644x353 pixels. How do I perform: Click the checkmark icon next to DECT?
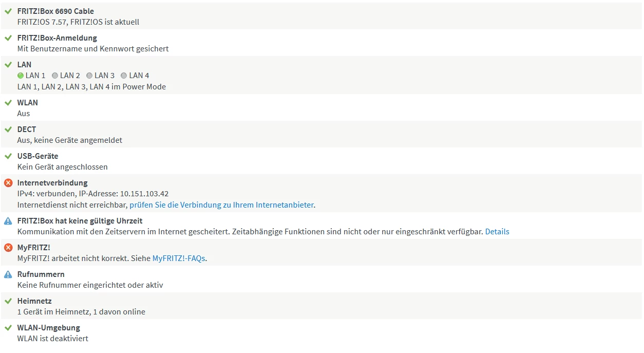8,129
